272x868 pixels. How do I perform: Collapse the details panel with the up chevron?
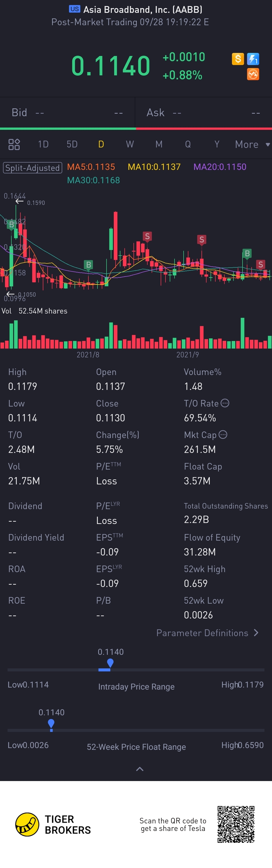pyautogui.click(x=140, y=769)
